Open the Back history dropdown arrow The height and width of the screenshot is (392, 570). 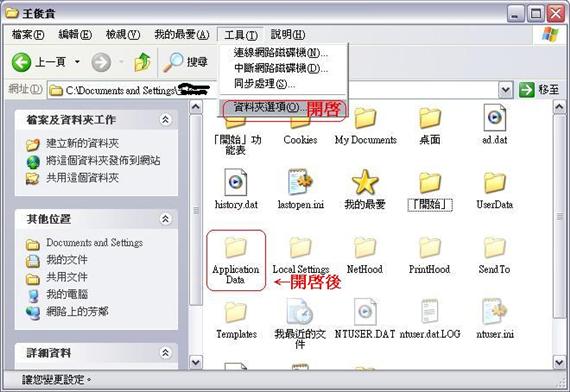point(77,62)
